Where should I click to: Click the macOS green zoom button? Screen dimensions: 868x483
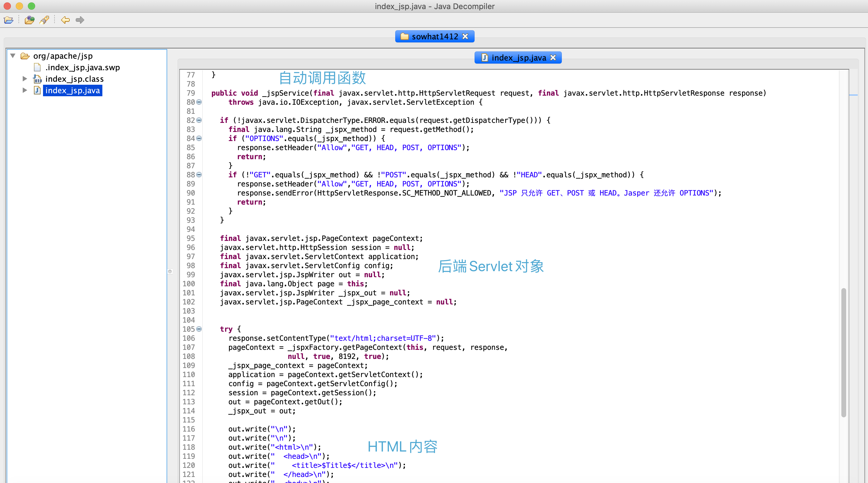click(x=31, y=6)
